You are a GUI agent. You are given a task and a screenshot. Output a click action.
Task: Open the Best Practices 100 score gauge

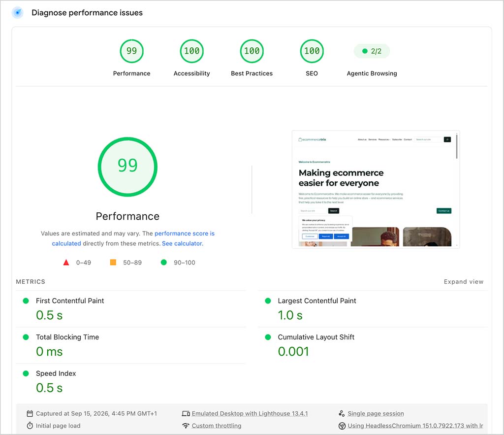tap(252, 51)
